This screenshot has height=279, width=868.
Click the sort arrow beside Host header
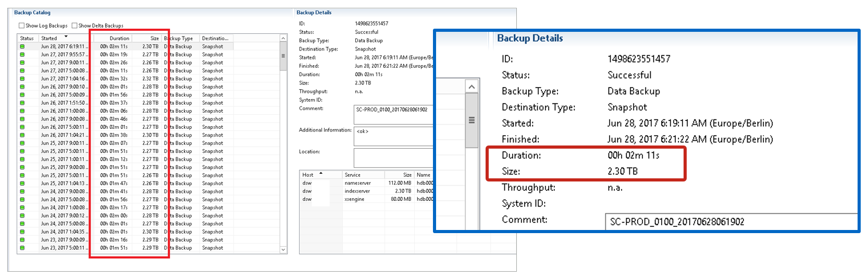click(321, 173)
